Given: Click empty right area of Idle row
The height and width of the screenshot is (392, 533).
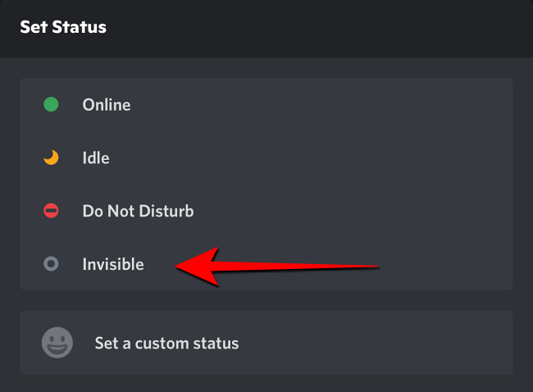Looking at the screenshot, I should coord(369,158).
